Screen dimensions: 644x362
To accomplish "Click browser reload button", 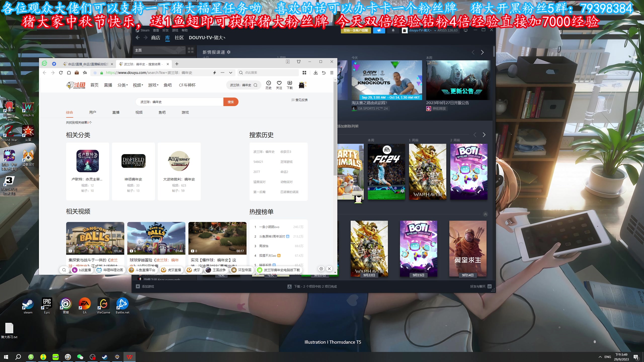I will pos(61,73).
